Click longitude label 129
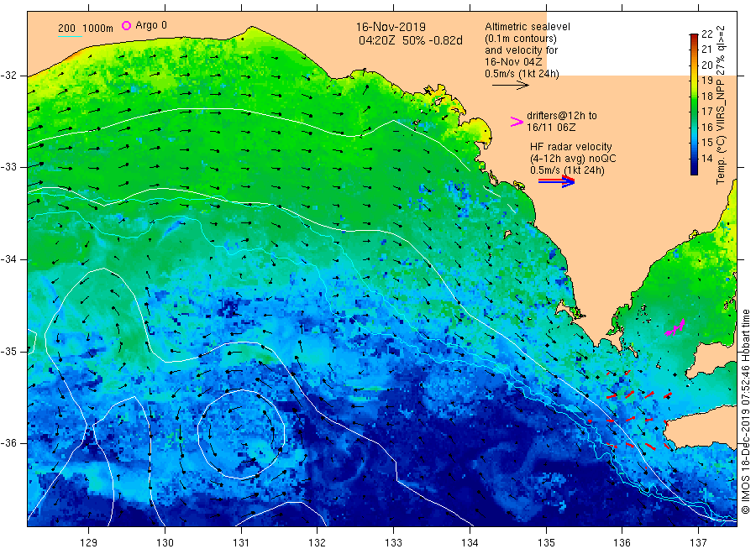Screen dimensions: 756x554 (89, 543)
